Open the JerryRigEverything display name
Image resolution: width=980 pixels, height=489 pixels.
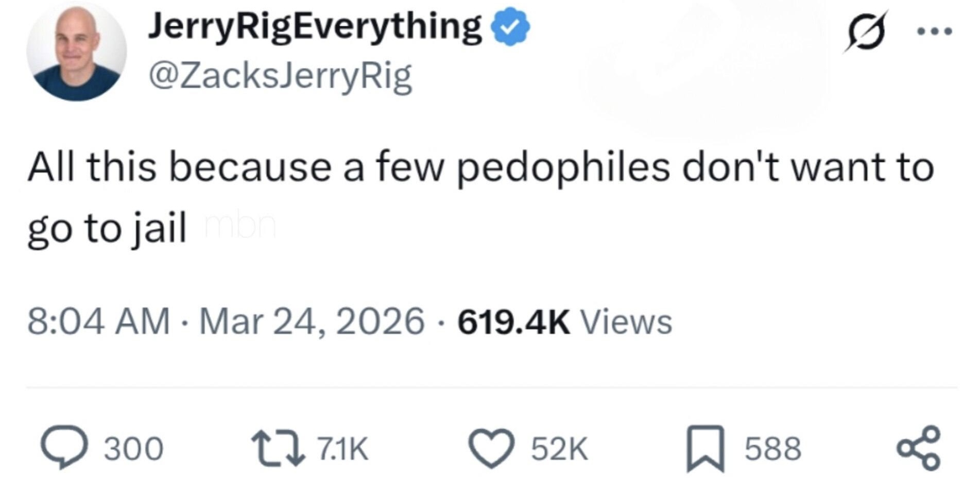[x=315, y=27]
